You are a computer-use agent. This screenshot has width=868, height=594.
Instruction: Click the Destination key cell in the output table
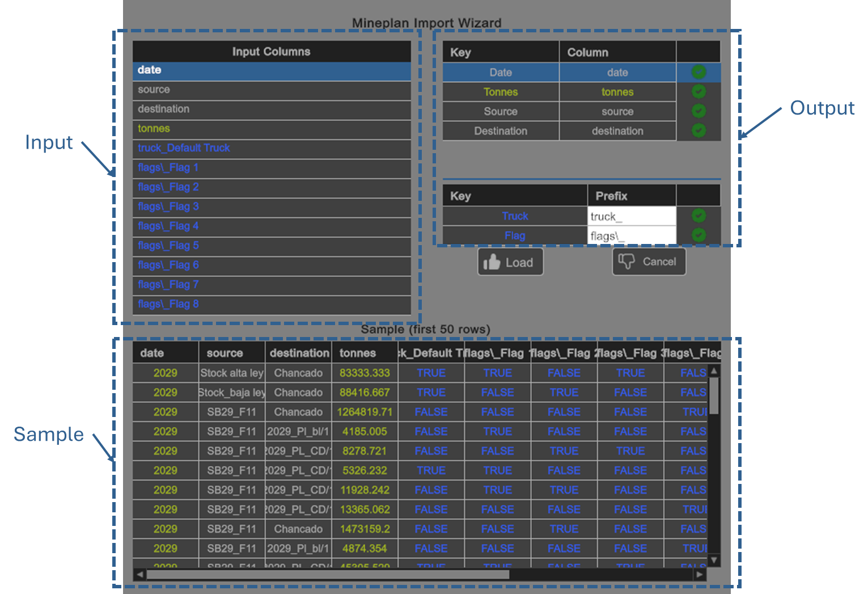click(501, 131)
